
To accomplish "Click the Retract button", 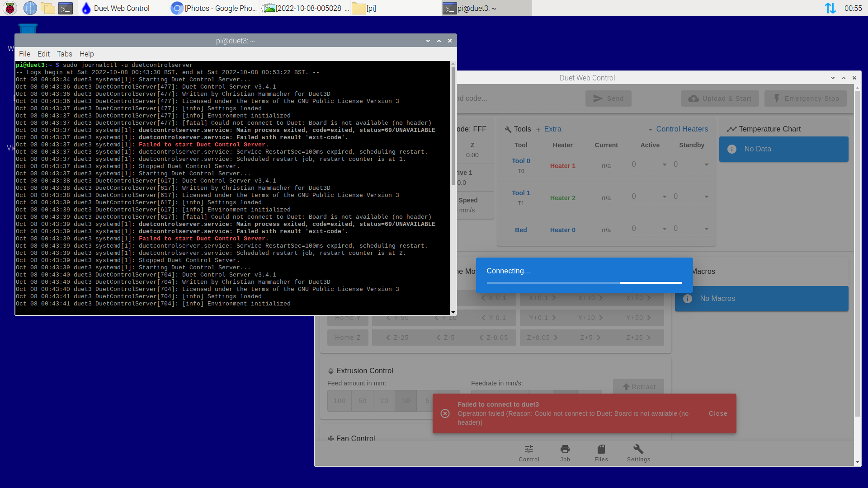I will 639,387.
